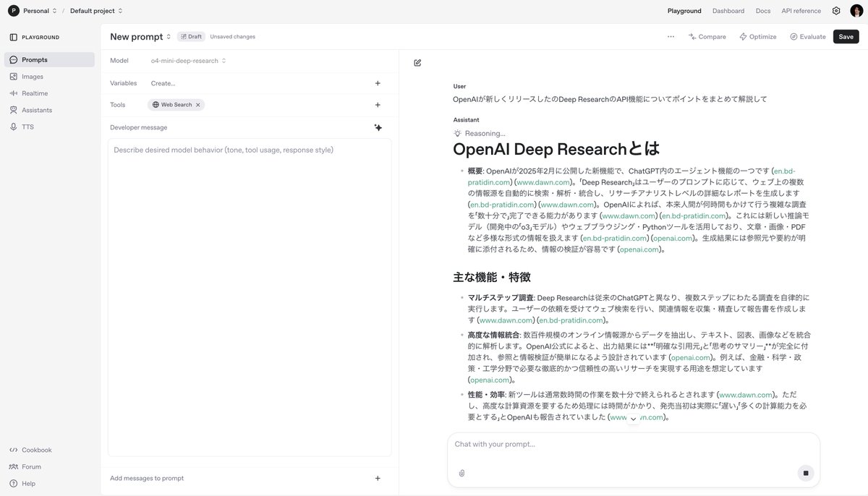The width and height of the screenshot is (868, 496).
Task: Collapse sidebar with the Playground panel icon
Action: [x=14, y=37]
